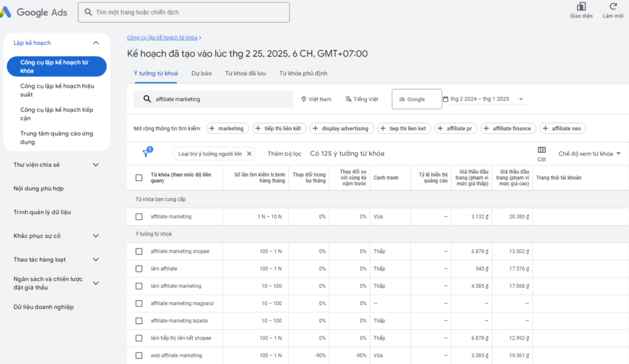Viewport: 629px width, 364px height.
Task: Switch to the Ý tưởng từ khoá tab
Action: click(155, 74)
